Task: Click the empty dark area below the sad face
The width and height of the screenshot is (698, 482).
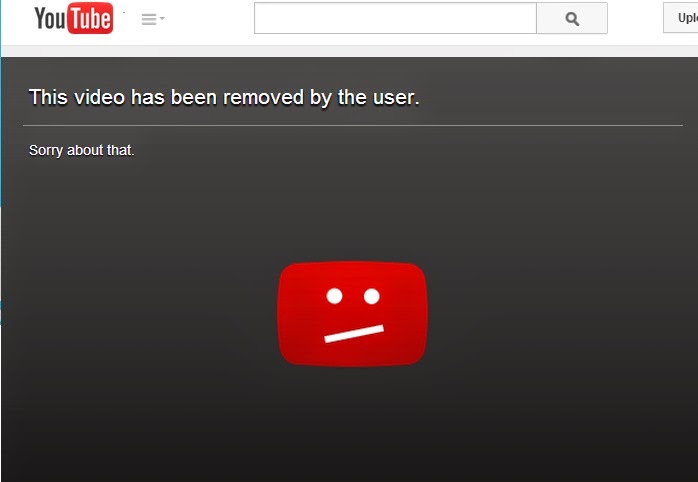Action: coord(353,423)
